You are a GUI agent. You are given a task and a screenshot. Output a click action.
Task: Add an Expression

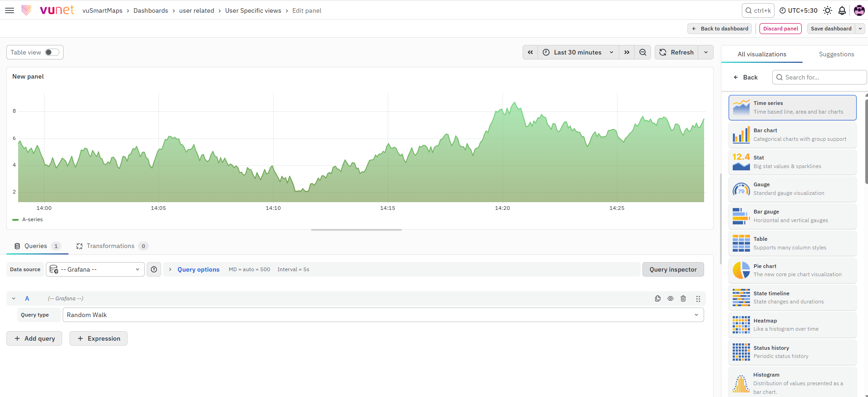(x=99, y=338)
